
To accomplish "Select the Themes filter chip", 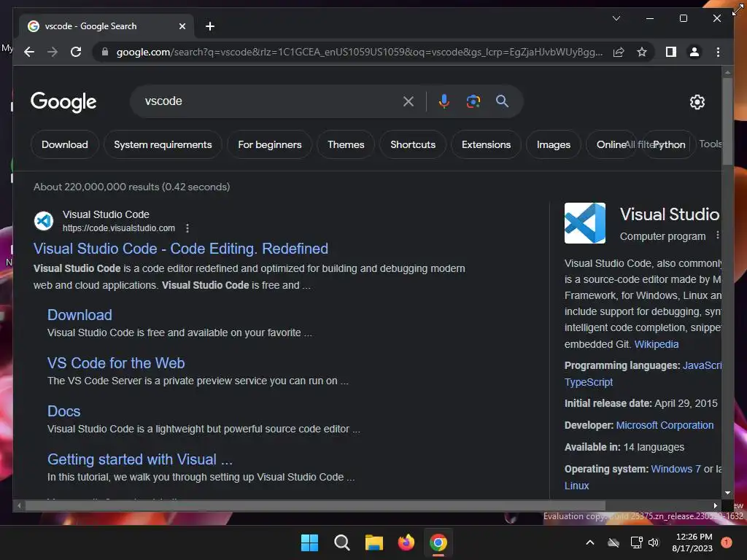I will 346,144.
